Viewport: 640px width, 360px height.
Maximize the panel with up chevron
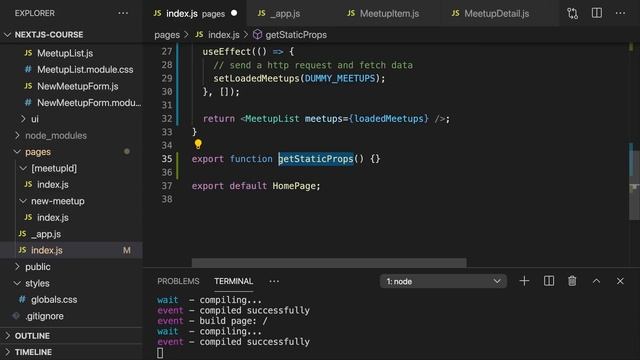(x=596, y=281)
